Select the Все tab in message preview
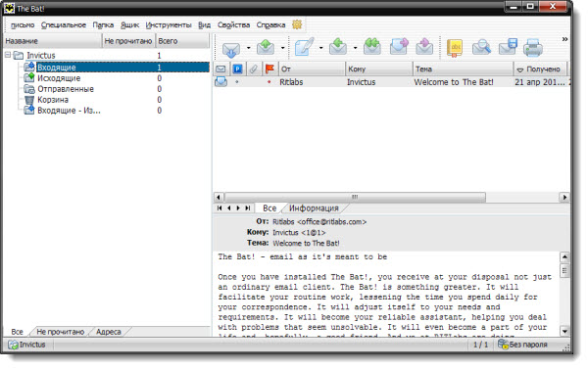Viewport: 588px width, 369px height. point(269,208)
